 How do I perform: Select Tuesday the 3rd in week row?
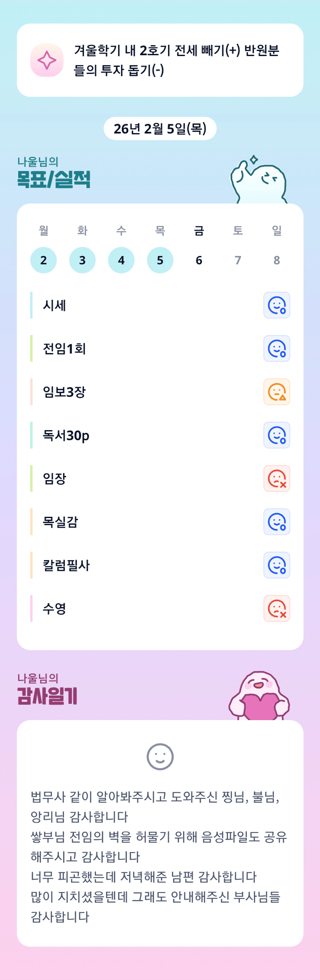[x=82, y=260]
